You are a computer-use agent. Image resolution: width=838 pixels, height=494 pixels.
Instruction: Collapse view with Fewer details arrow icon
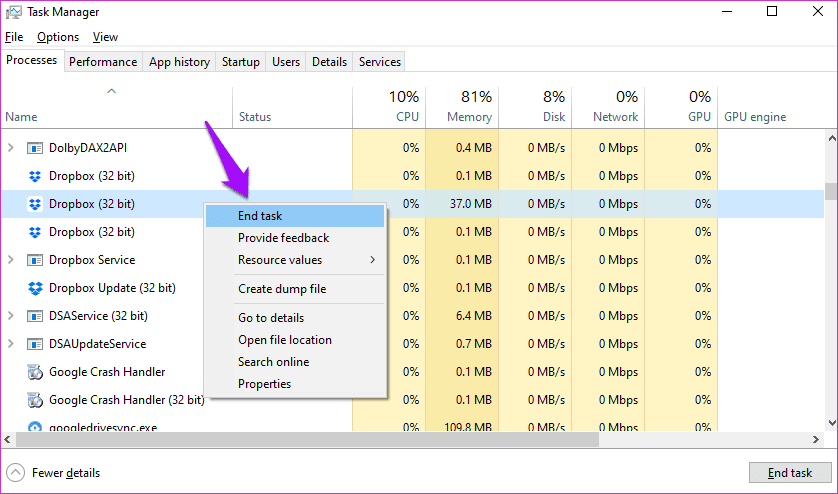pyautogui.click(x=16, y=473)
